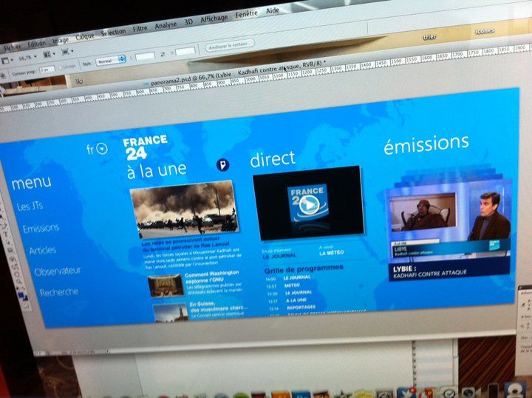
Task: Click the foreground color swatch
Action: point(21,294)
